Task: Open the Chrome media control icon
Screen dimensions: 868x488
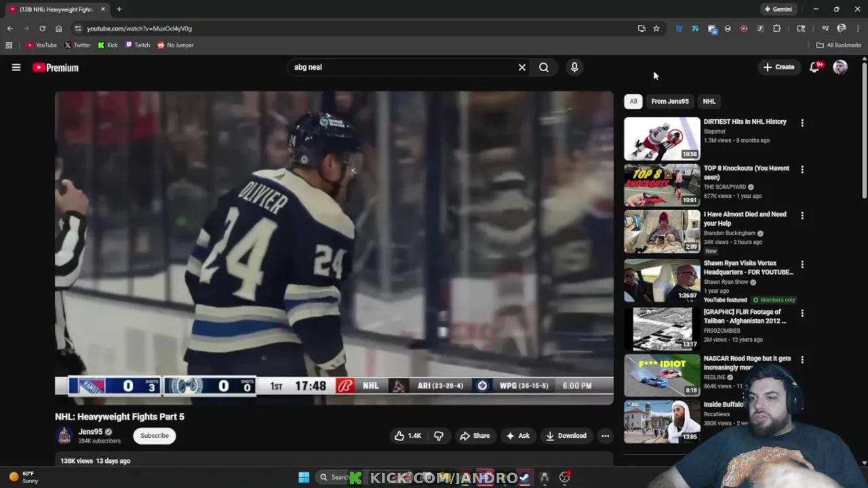Action: pos(825,28)
